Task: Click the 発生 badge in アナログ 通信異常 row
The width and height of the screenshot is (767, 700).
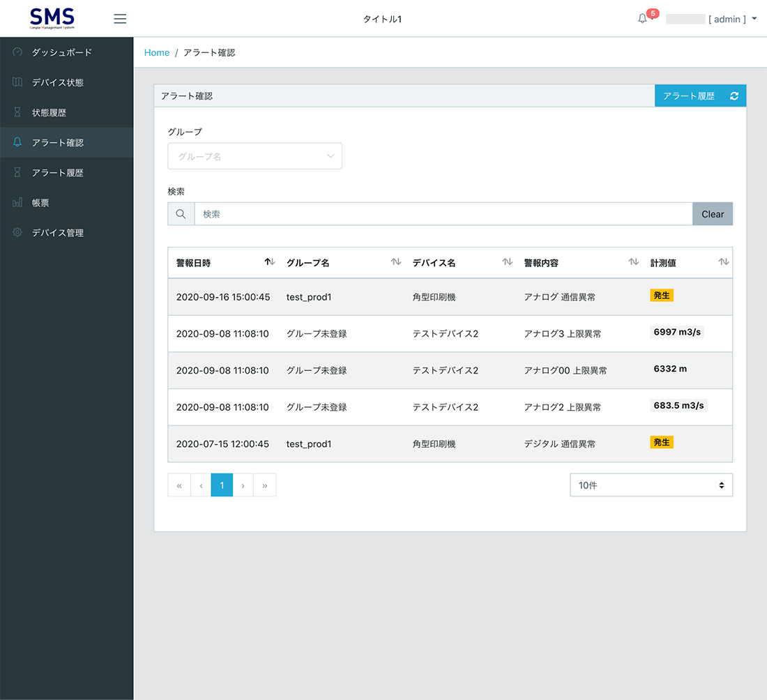Action: point(661,295)
